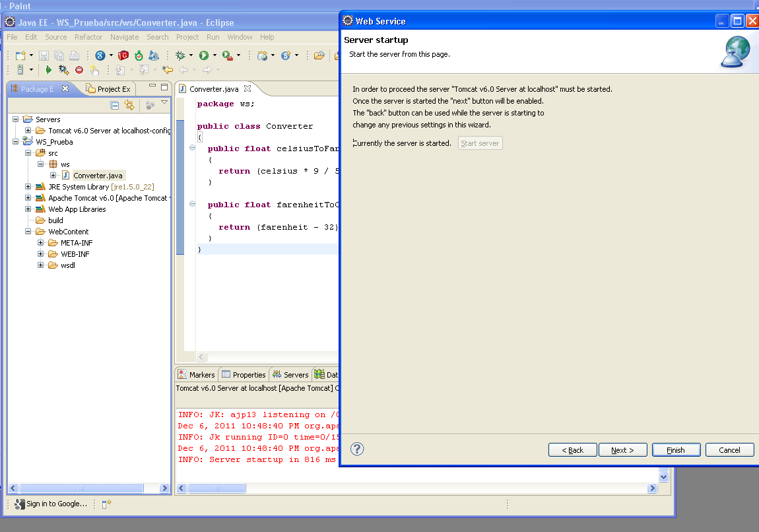Viewport: 759px width, 532px height.
Task: Click the Finish button in the wizard
Action: 676,450
